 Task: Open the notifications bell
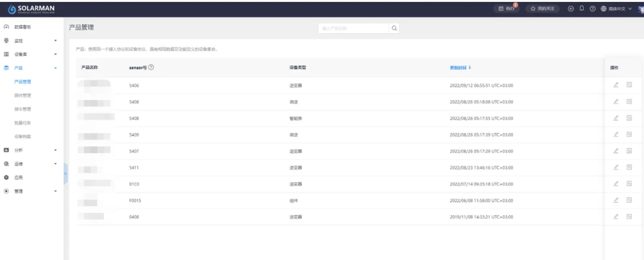[x=582, y=9]
